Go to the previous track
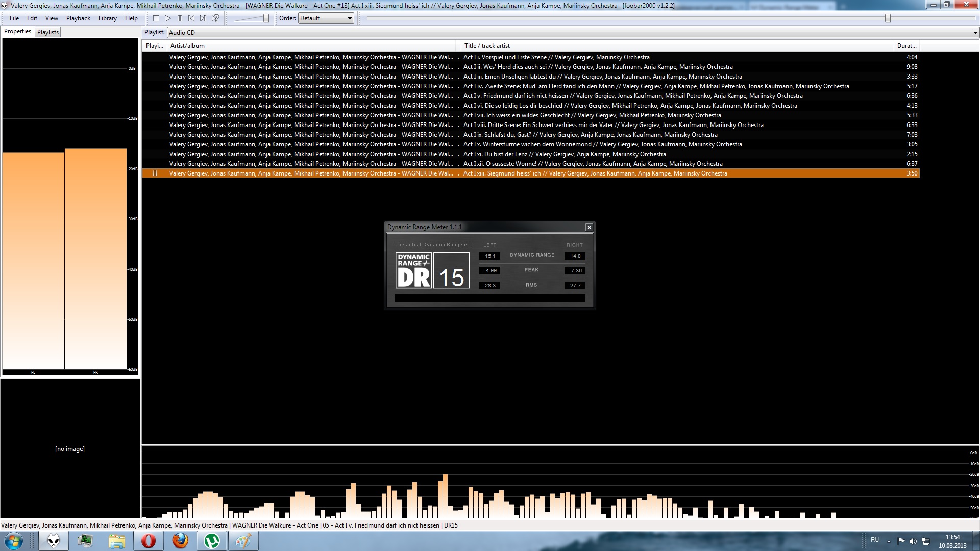Viewport: 980px width, 551px height. 191,18
